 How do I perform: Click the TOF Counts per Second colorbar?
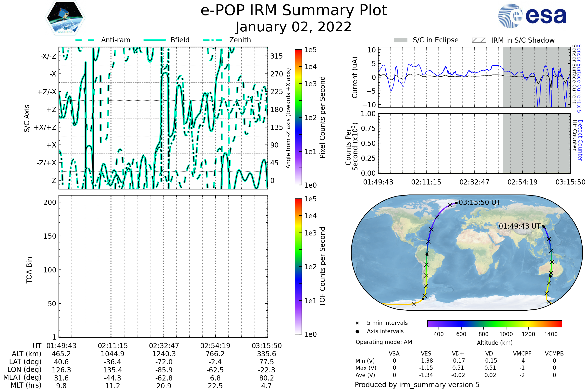(298, 267)
